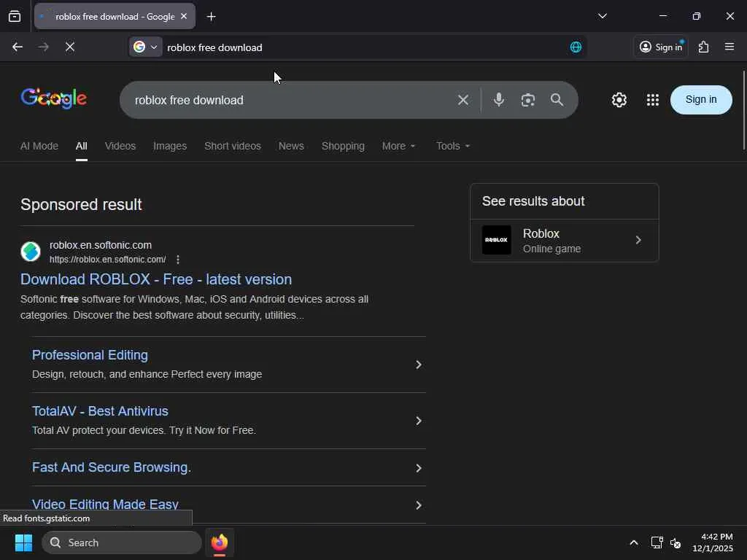Clear the search query
Image resolution: width=747 pixels, height=560 pixels.
(x=462, y=100)
